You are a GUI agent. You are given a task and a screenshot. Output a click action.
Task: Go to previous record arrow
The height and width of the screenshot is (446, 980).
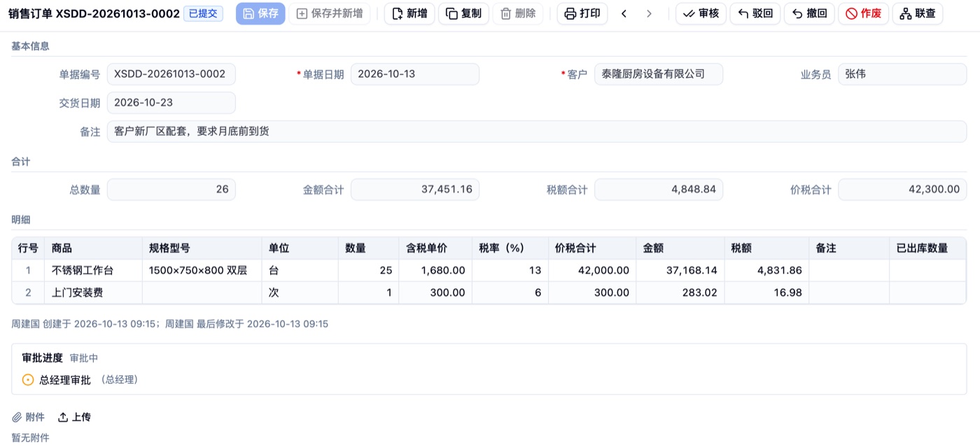click(x=624, y=13)
